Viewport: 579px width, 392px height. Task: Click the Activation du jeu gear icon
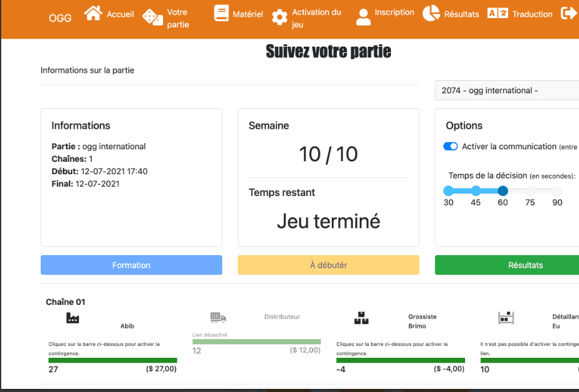point(280,17)
